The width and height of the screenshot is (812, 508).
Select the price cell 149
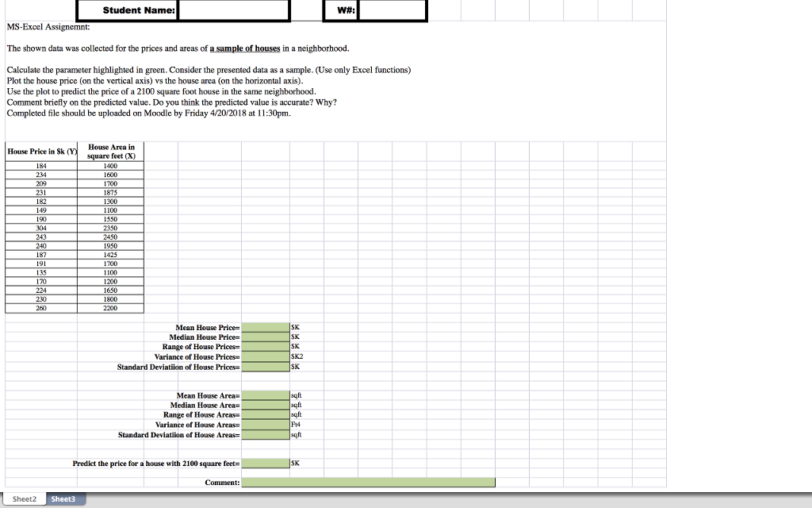[x=41, y=210]
